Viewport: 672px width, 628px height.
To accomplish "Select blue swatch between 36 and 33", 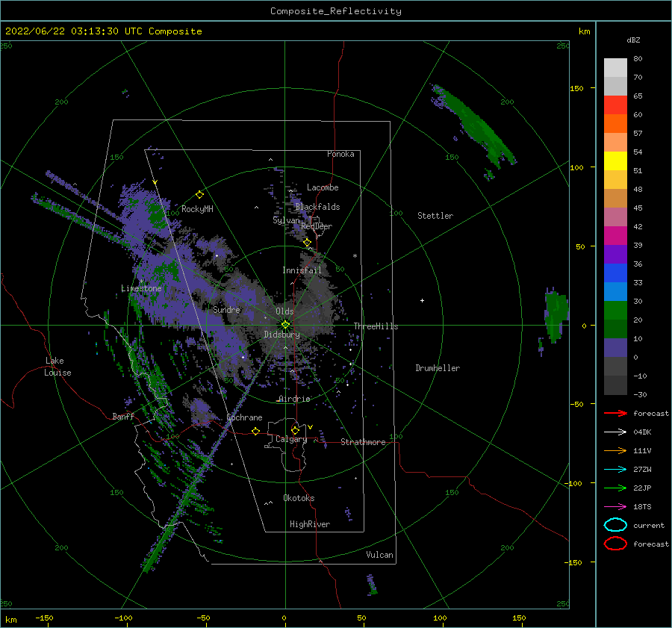I will tap(615, 273).
